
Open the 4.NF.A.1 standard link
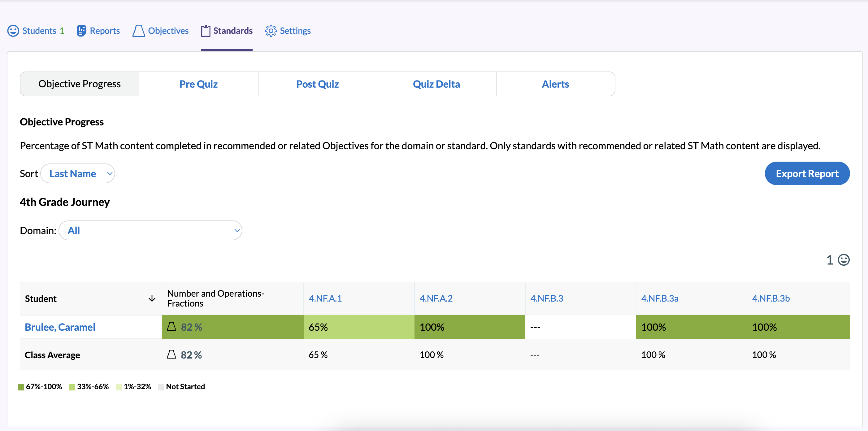(325, 298)
